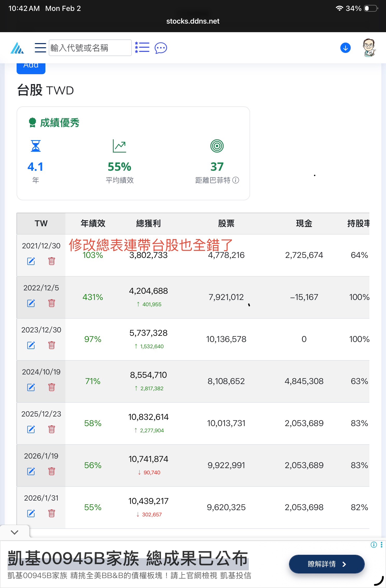The image size is (386, 588).
Task: Show info about 距離巴菲特 metric
Action: (236, 180)
